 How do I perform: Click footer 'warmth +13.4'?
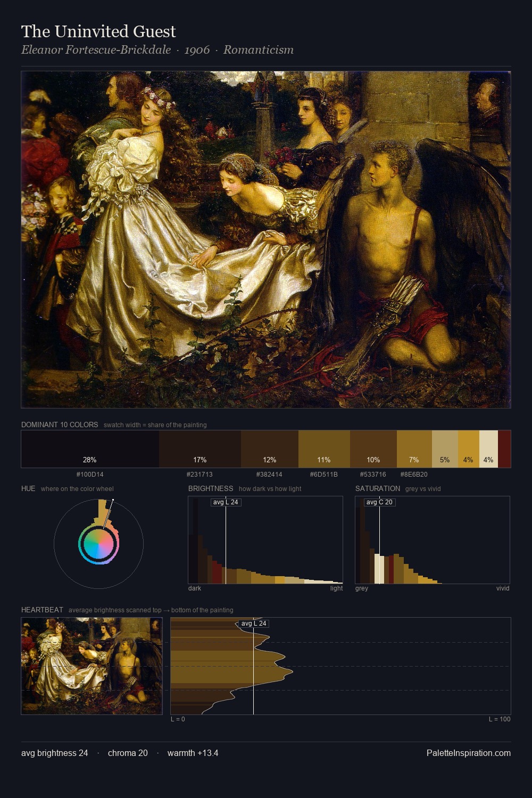(193, 753)
